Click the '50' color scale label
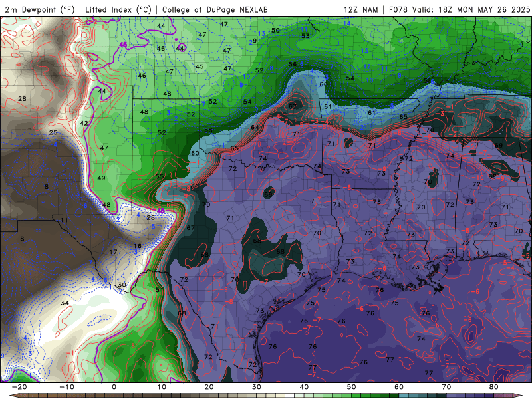Image resolution: width=532 pixels, height=399 pixels. tap(352, 387)
